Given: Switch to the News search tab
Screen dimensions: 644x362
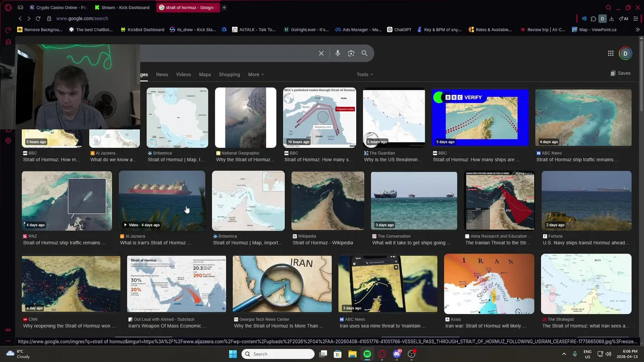Looking at the screenshot, I should [x=162, y=74].
